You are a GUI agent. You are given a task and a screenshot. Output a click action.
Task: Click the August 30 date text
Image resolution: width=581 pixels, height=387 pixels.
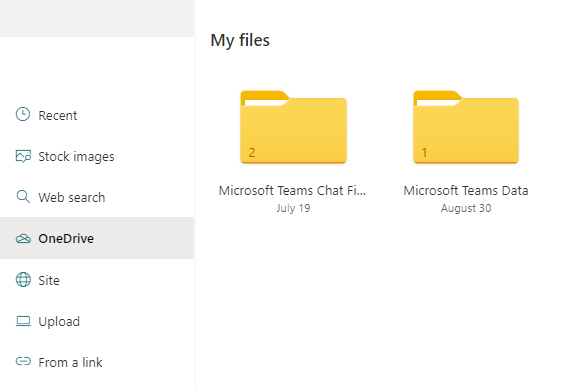(466, 208)
